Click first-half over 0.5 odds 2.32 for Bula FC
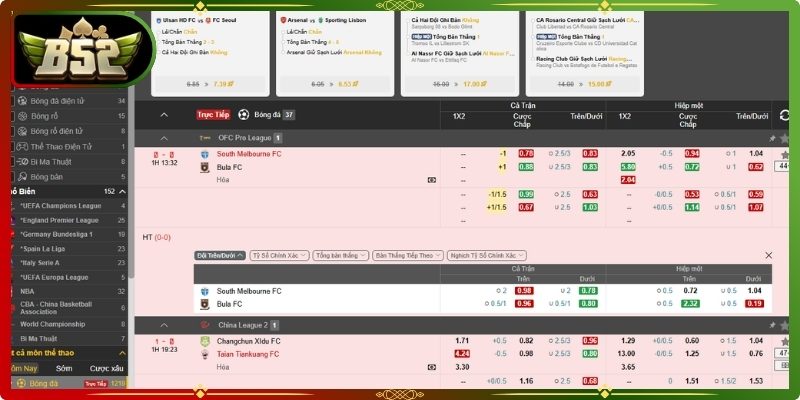Image resolution: width=800 pixels, height=400 pixels. coord(690,304)
